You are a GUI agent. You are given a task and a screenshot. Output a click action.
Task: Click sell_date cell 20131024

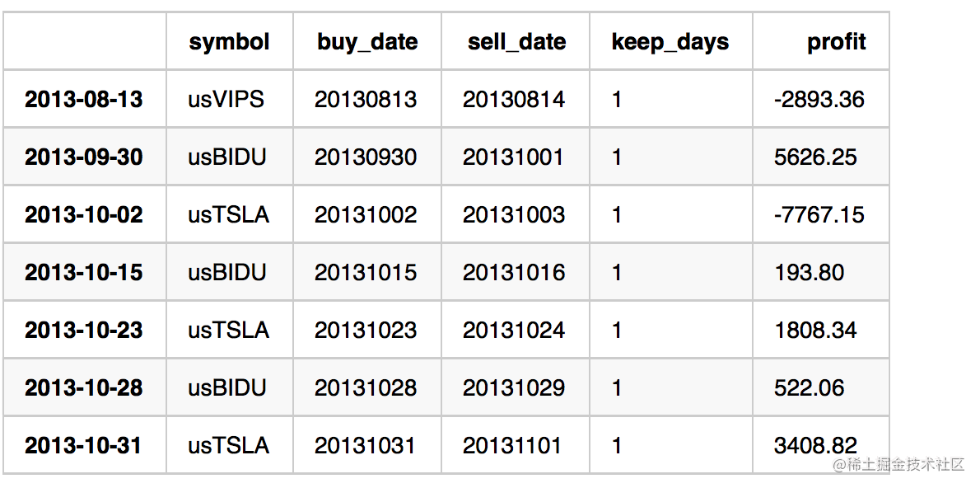coord(514,331)
